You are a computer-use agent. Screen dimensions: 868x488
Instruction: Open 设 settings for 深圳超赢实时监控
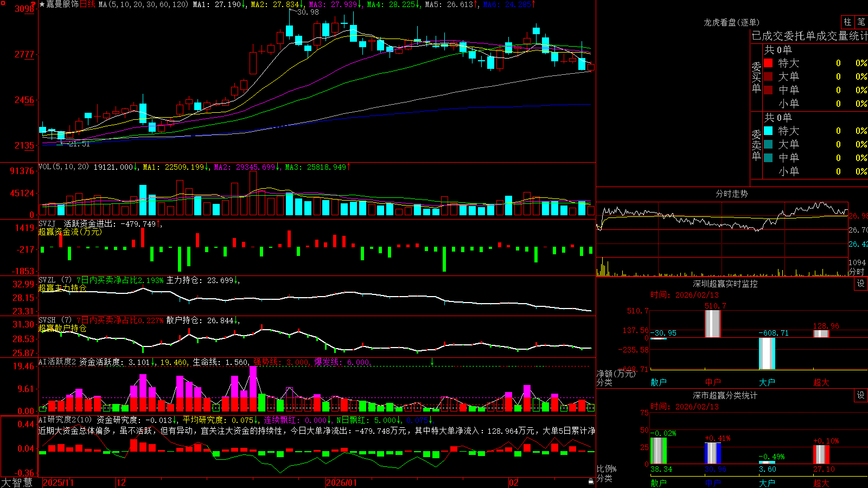(861, 284)
